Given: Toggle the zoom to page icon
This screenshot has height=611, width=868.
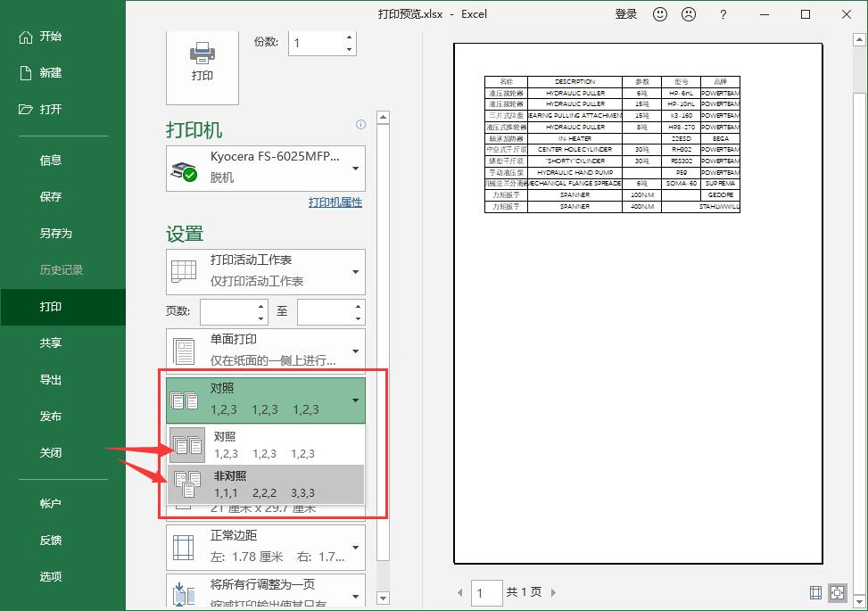Looking at the screenshot, I should [837, 592].
